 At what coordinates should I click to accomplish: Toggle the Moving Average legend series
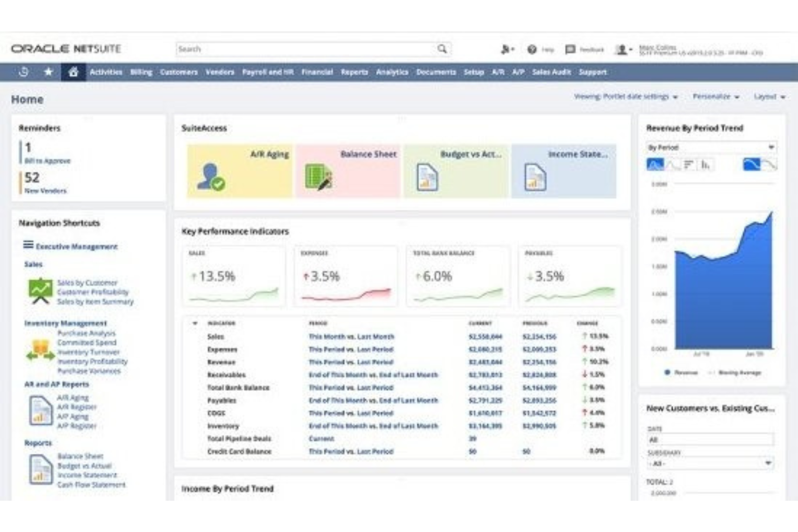pyautogui.click(x=734, y=372)
